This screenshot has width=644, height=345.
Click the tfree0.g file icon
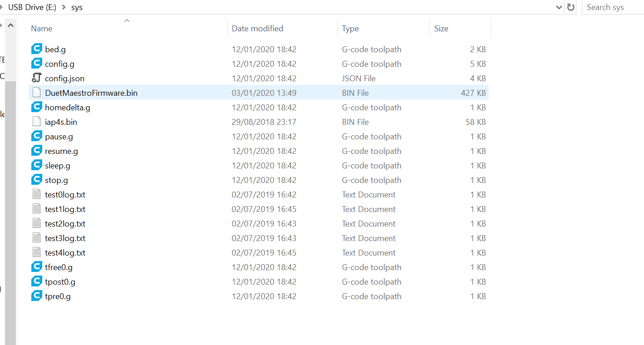(x=37, y=267)
